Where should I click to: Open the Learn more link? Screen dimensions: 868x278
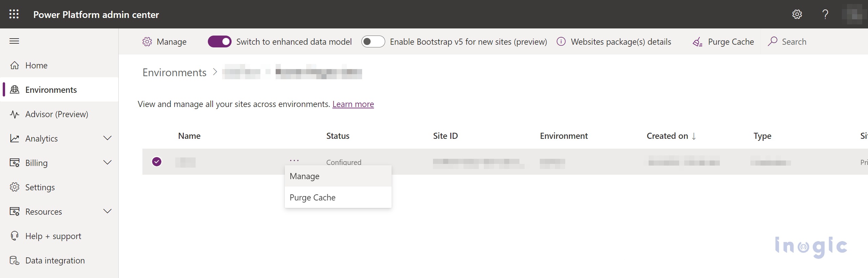[353, 104]
